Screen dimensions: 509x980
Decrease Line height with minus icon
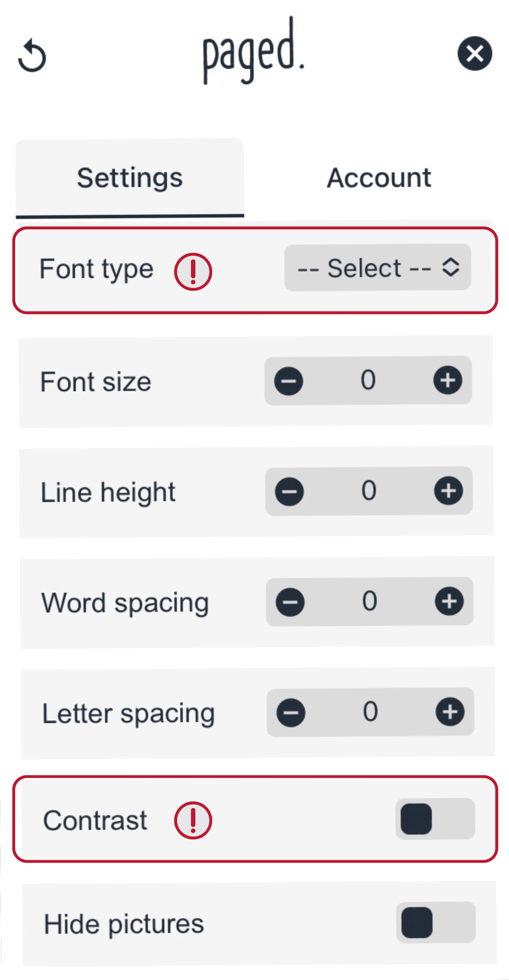tap(289, 491)
